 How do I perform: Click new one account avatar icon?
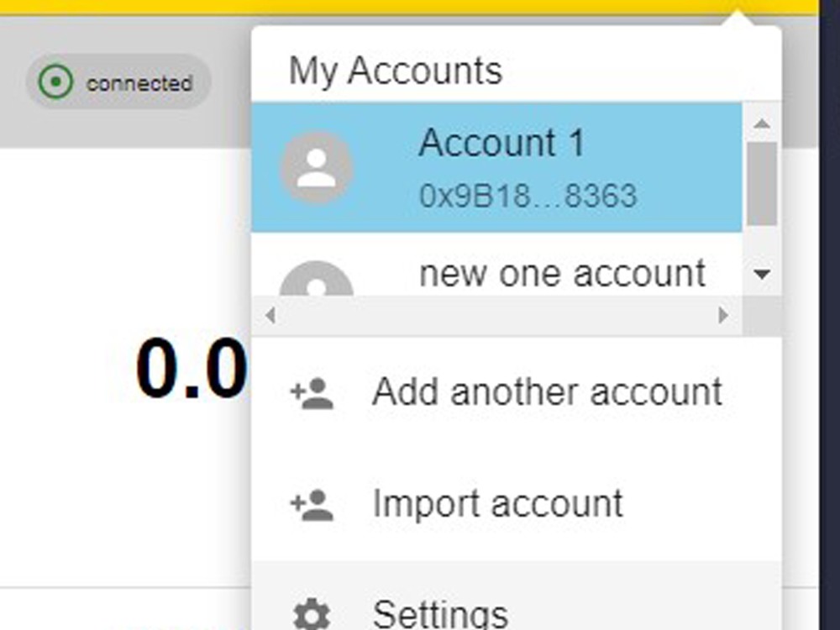[x=317, y=279]
